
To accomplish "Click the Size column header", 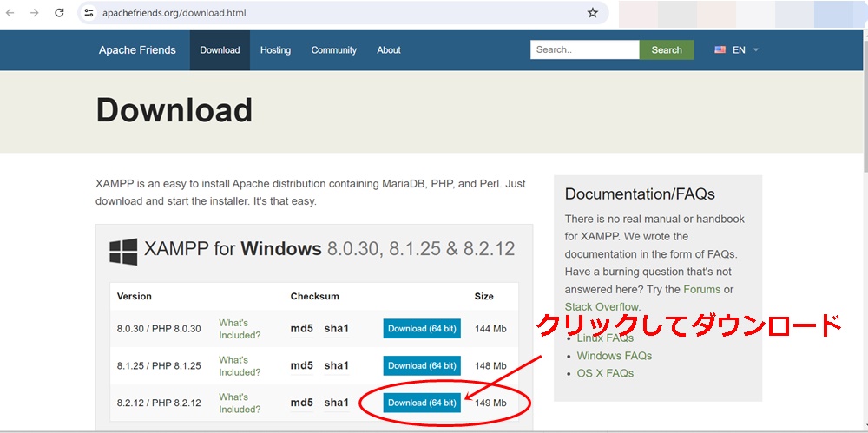I will [483, 296].
